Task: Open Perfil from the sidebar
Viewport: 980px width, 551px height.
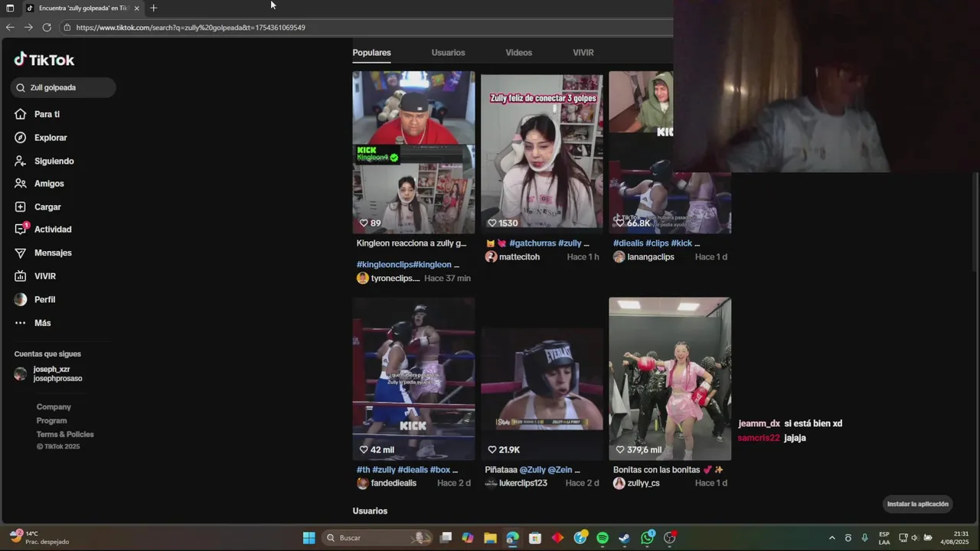Action: 44,299
